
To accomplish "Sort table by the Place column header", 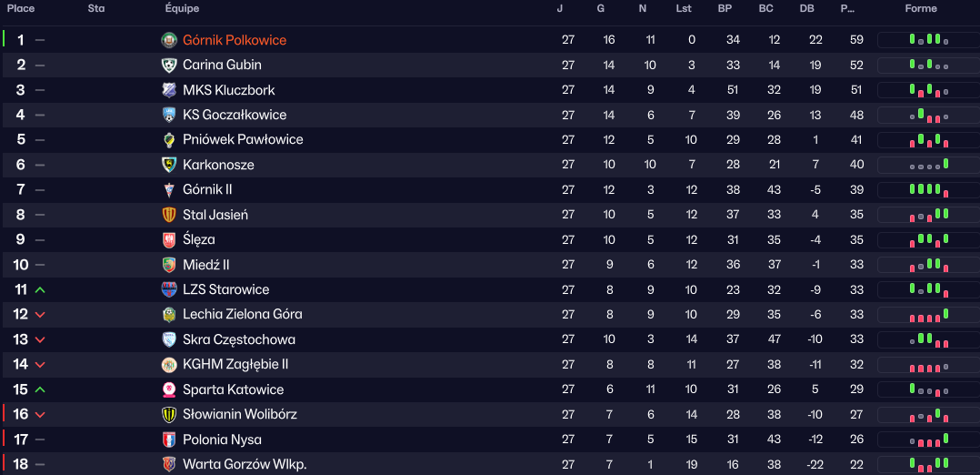I will coord(21,9).
